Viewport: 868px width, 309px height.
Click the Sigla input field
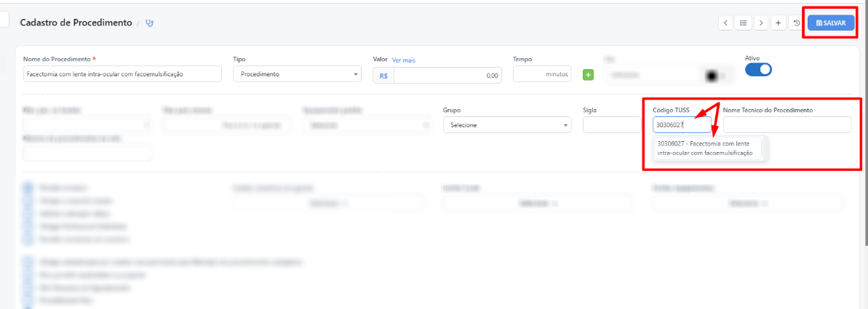point(612,125)
